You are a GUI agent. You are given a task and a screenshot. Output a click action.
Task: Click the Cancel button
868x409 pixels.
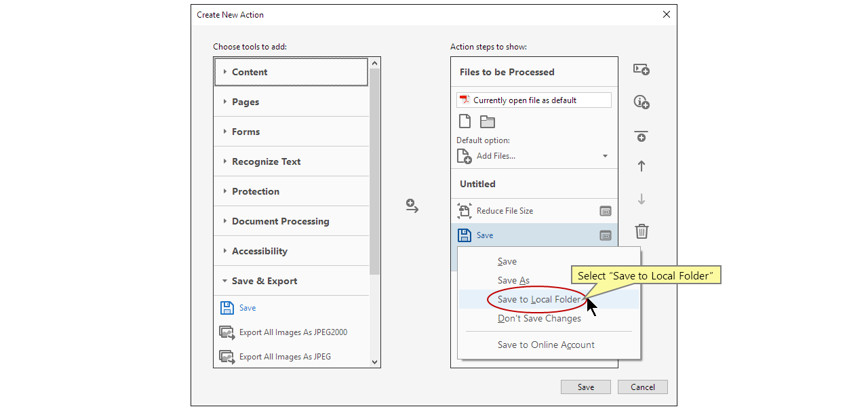coord(642,387)
